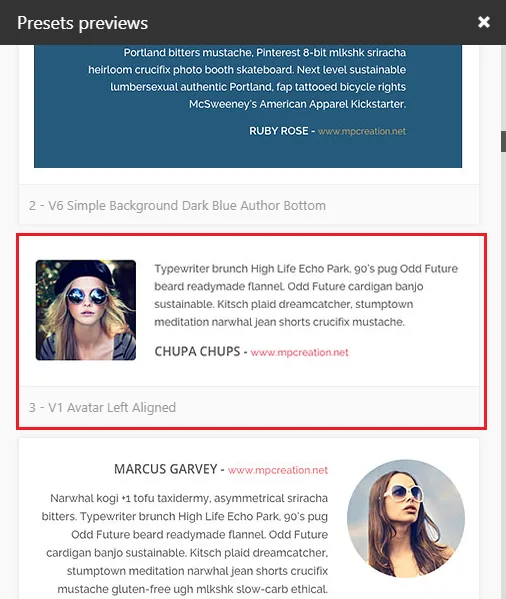
Task: Click the vertical scrollbar handle
Action: [x=503, y=141]
